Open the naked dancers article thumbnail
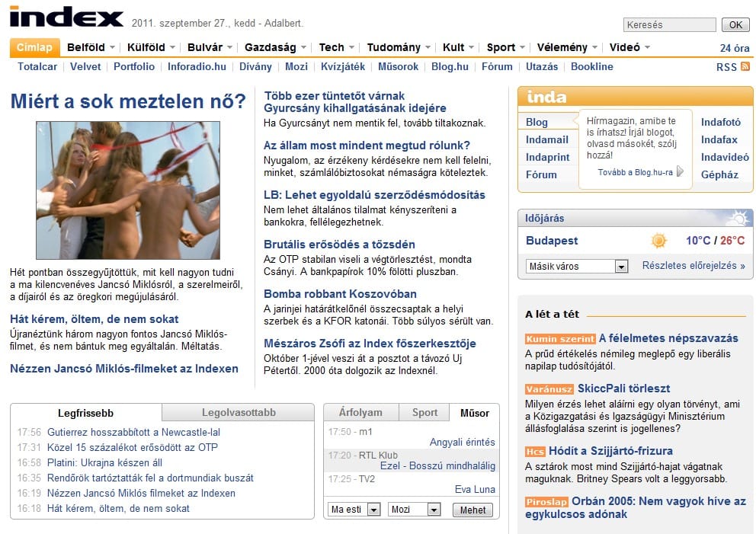Screen dimensions: 756x534 point(128,190)
